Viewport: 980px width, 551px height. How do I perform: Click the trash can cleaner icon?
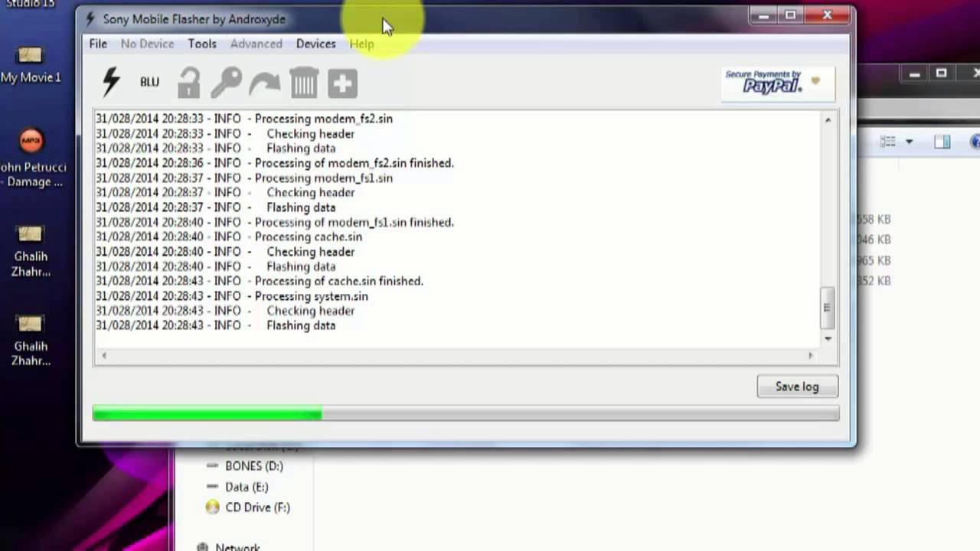coord(304,83)
